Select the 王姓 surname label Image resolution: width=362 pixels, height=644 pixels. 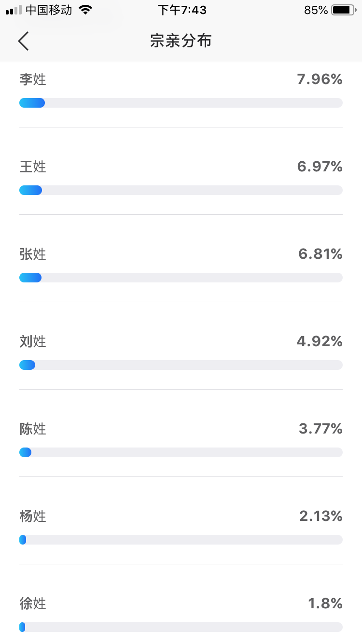(33, 167)
